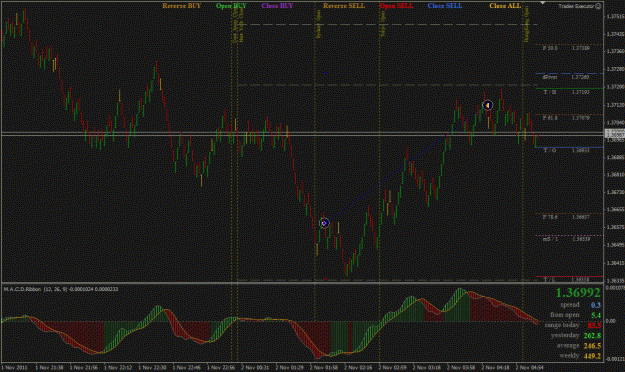Click the T / L level label
The width and height of the screenshot is (625, 372).
coord(550,280)
